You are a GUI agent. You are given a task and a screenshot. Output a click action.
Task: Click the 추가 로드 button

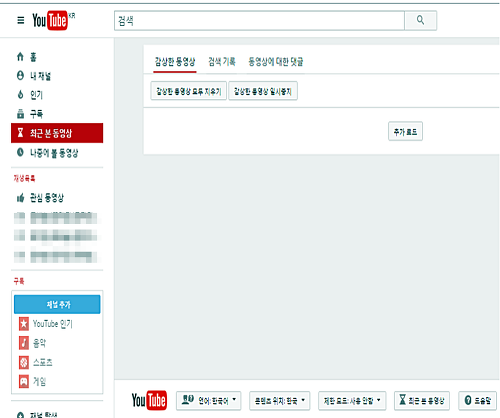pos(405,131)
